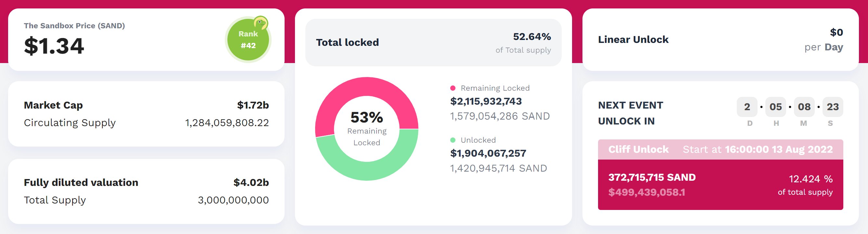Viewport: 868px width, 234px height.
Task: Click the days countdown box showing 2
Action: 747,107
